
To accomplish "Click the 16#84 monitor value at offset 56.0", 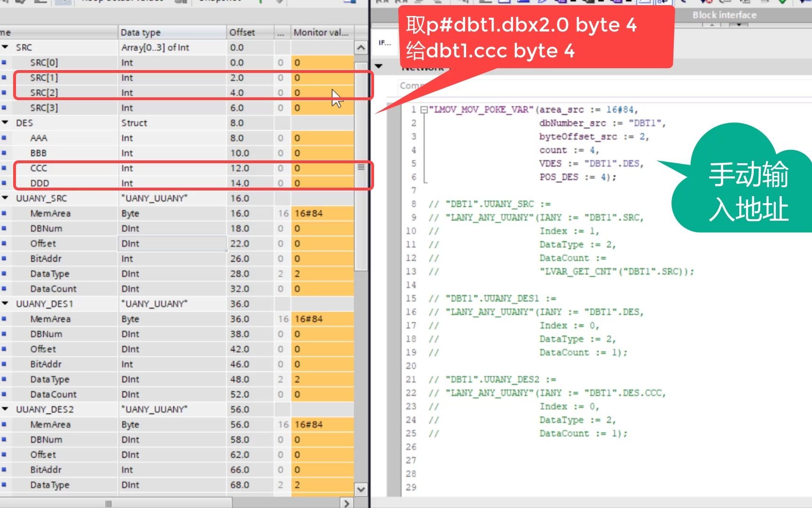I will point(322,424).
